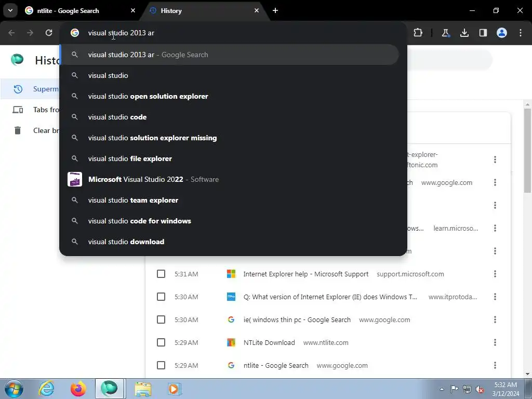Go back with the back arrow
Image resolution: width=532 pixels, height=399 pixels.
coord(11,33)
